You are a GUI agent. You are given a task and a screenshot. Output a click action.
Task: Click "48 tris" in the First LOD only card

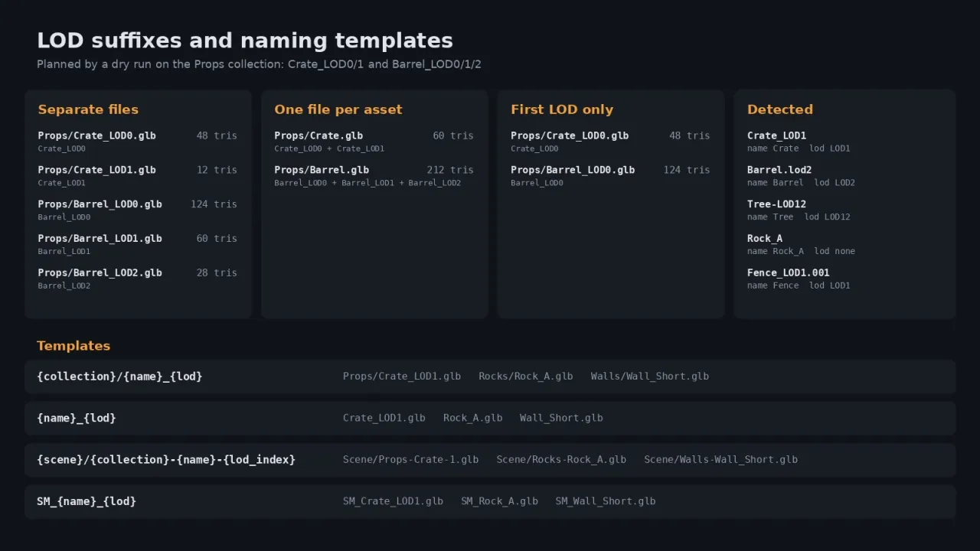[690, 135]
